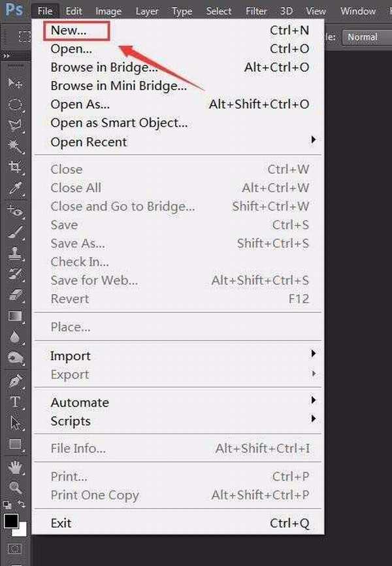Screen dimensions: 392x566
Task: Open the blend mode Normal dropdown
Action: (366, 37)
